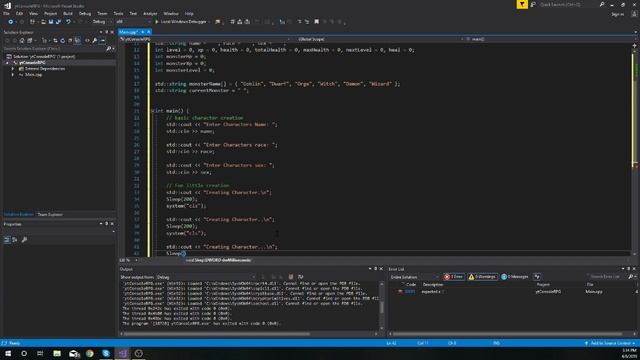Click Solution Explorer Properties wrench icon

pos(95,41)
